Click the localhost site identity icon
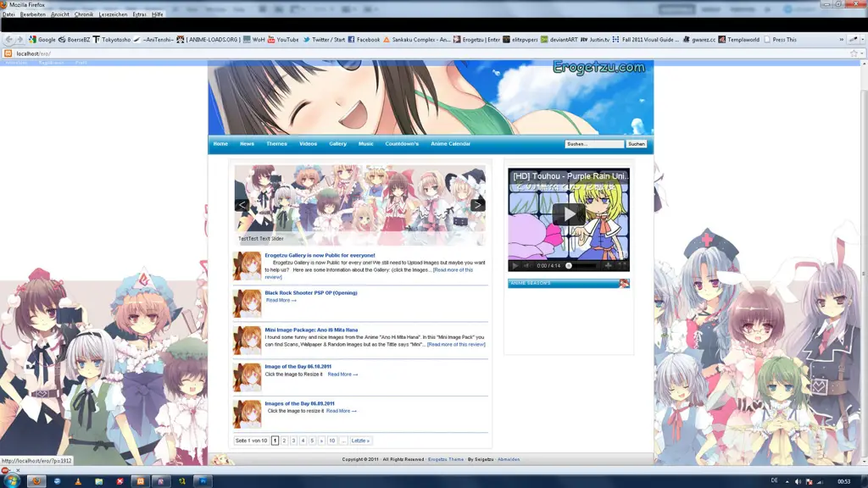 [8, 53]
